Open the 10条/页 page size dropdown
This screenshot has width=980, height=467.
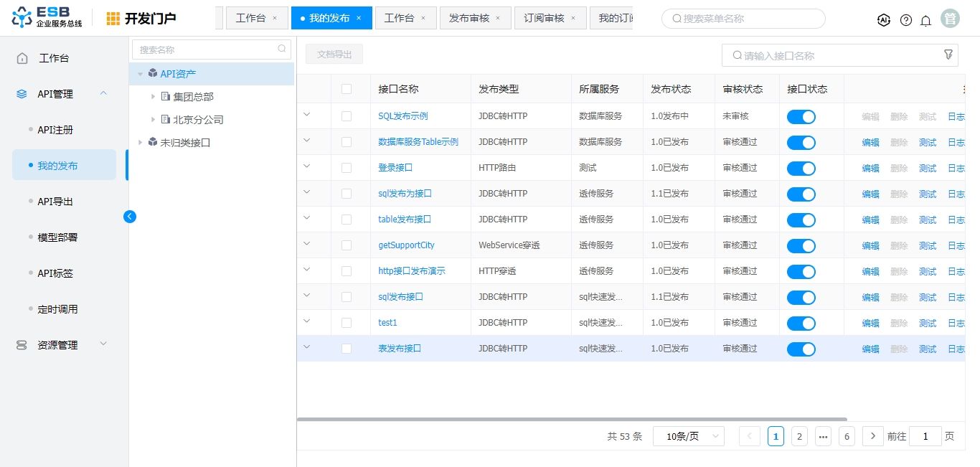[688, 436]
